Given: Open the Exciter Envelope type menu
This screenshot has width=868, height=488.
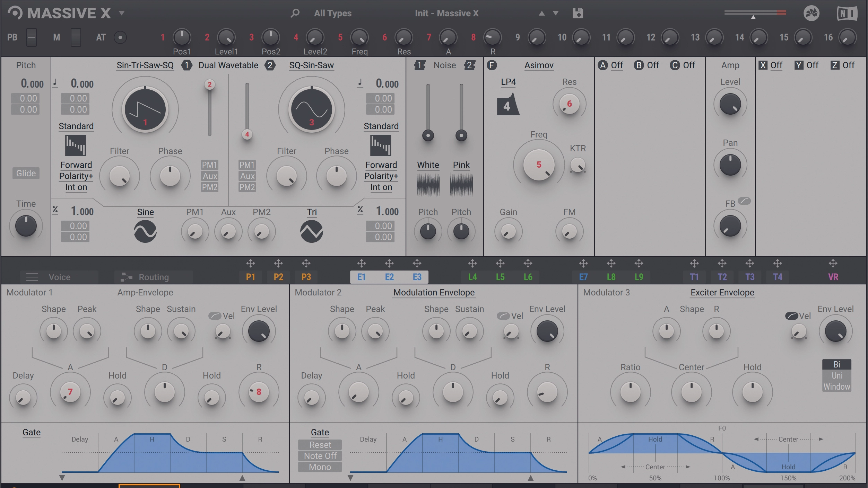Looking at the screenshot, I should tap(722, 292).
